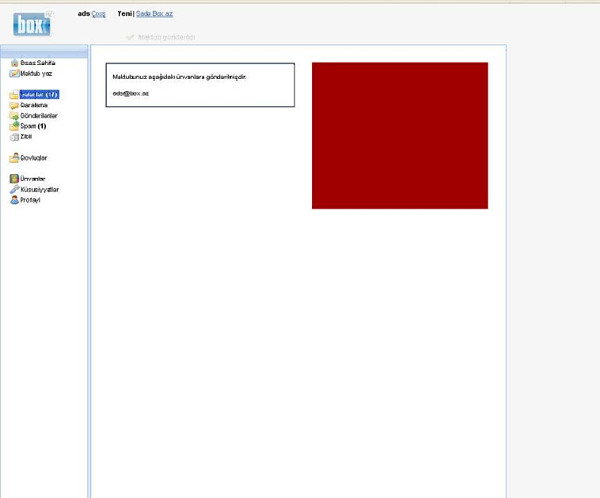
Task: Click the large red banner block
Action: [400, 135]
